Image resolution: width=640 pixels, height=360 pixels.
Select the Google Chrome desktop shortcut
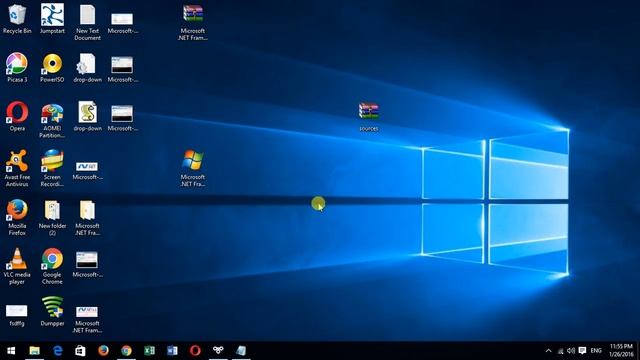click(x=52, y=266)
